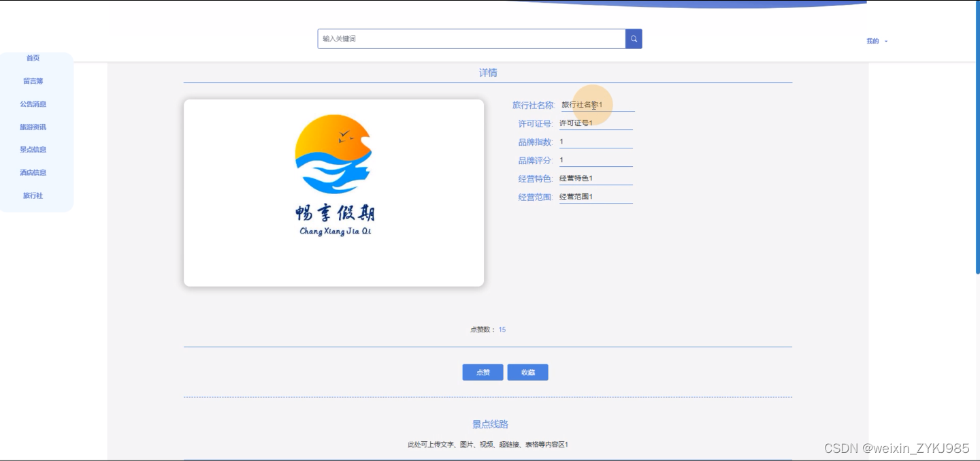Open 旅游资讯 in the sidebar

click(33, 127)
